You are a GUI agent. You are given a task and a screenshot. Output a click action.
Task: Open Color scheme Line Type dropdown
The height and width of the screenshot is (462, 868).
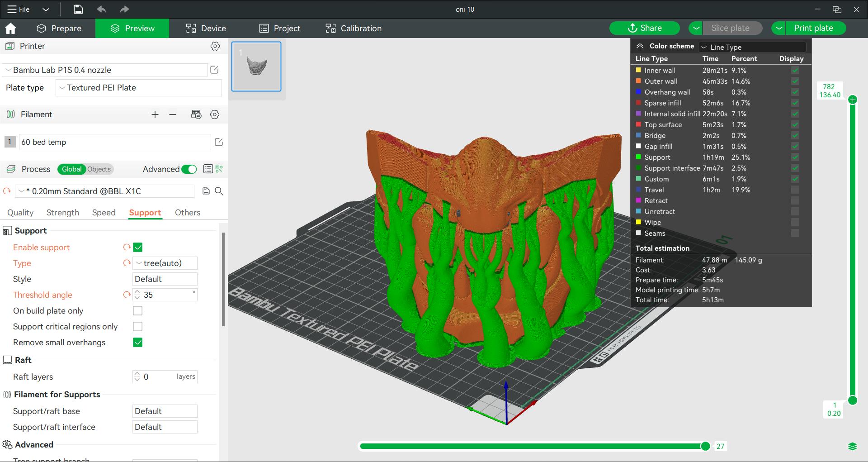click(x=752, y=47)
